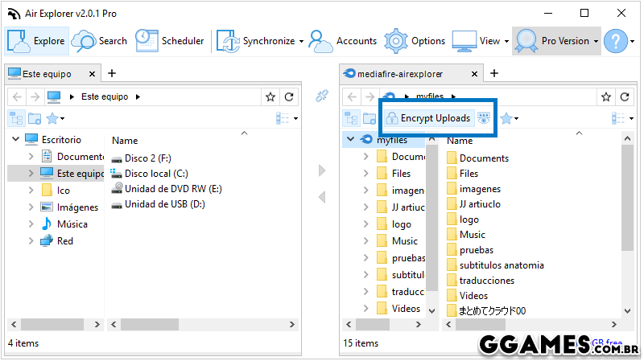Click the Pro Version button
The image size is (644, 361).
click(x=557, y=41)
